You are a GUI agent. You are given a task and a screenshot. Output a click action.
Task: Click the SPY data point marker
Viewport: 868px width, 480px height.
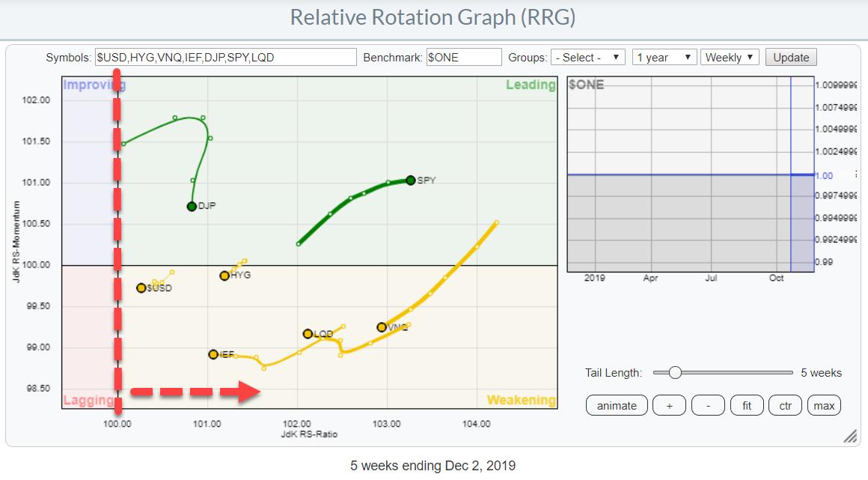(x=411, y=180)
